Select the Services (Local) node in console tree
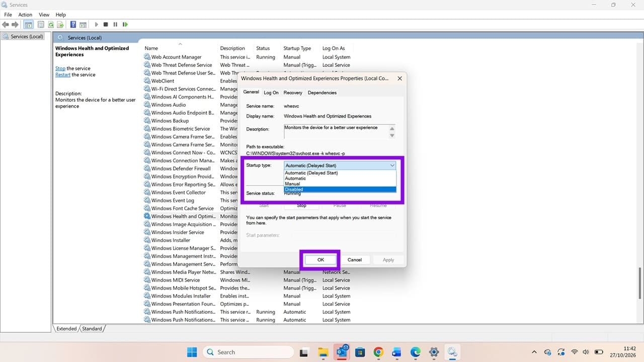This screenshot has width=644, height=362. 23,37
